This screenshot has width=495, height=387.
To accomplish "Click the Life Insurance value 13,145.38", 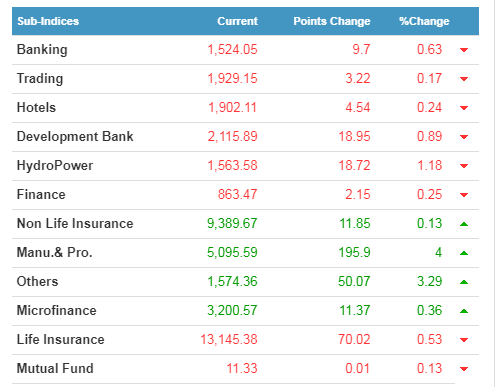I will (229, 340).
